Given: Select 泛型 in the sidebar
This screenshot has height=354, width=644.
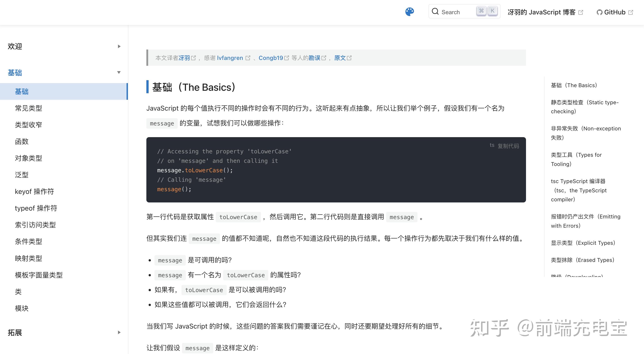Looking at the screenshot, I should point(22,175).
